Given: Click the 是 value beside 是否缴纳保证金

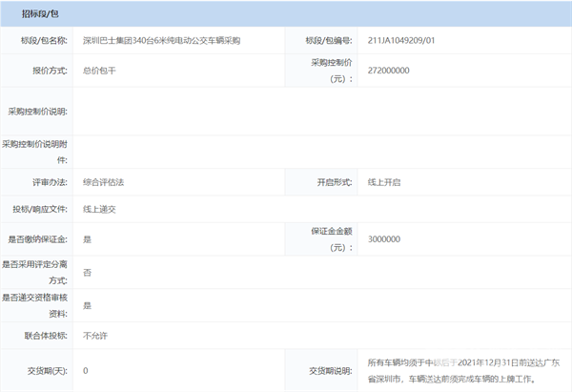Looking at the screenshot, I should pos(88,239).
